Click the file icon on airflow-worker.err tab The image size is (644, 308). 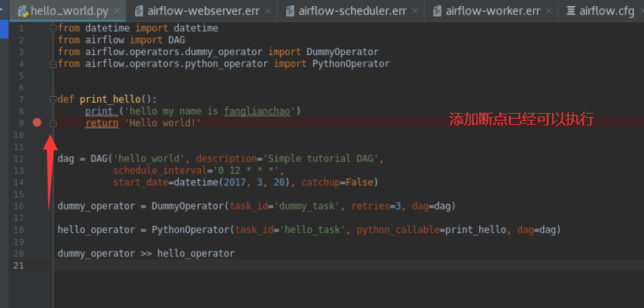coord(437,11)
